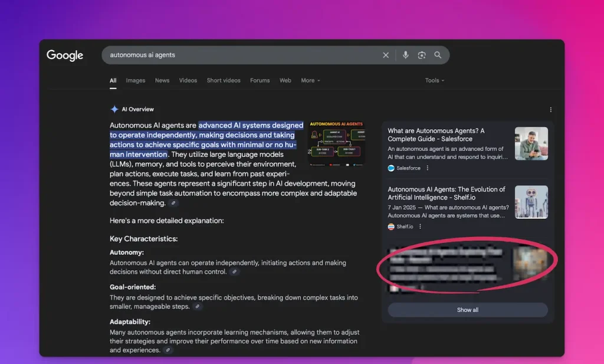The image size is (604, 364).
Task: Open source link icon in Autonomy section
Action: (234, 272)
